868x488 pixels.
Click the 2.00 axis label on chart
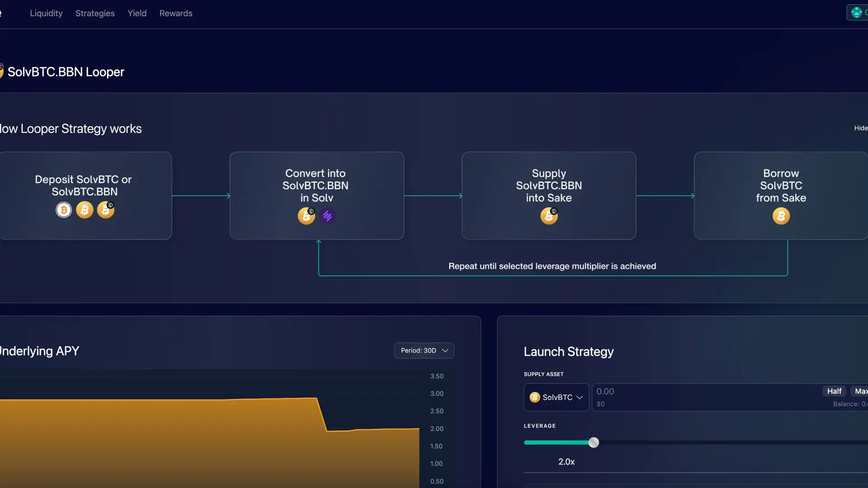coord(437,429)
